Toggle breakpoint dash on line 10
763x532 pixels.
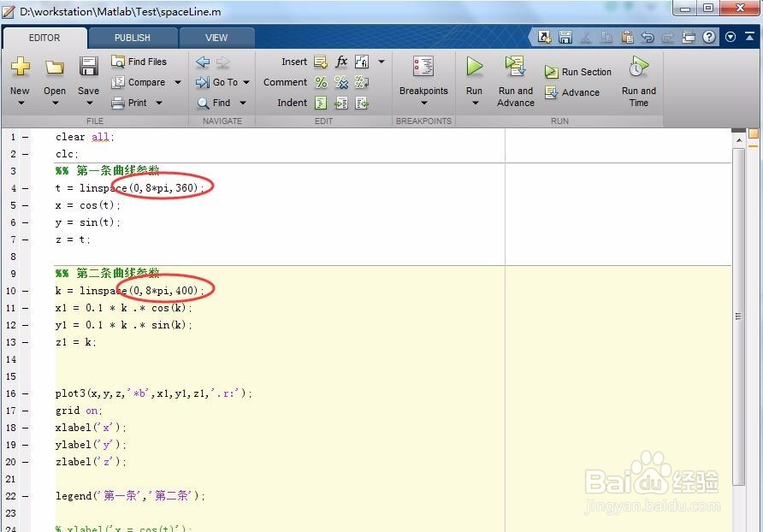pos(26,291)
